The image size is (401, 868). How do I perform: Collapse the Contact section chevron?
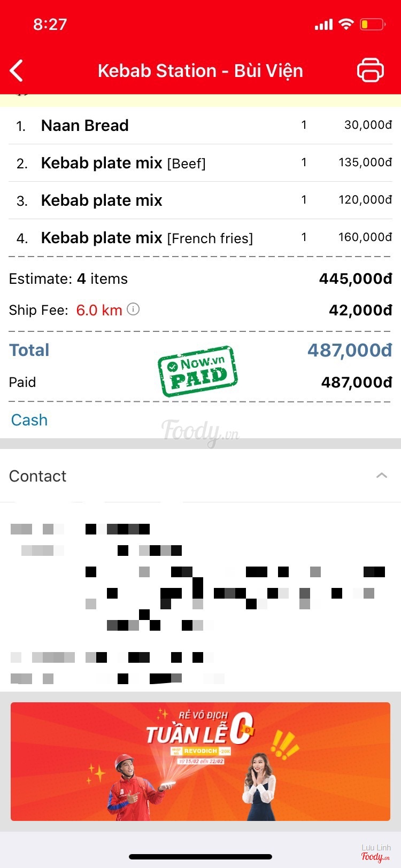pos(381,475)
